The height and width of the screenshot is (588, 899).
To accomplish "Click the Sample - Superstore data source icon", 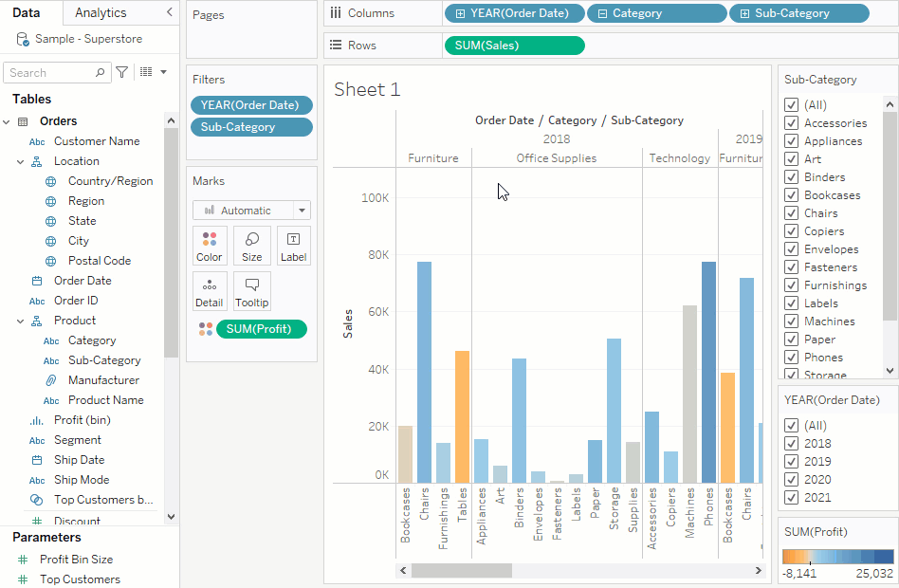I will [x=23, y=39].
